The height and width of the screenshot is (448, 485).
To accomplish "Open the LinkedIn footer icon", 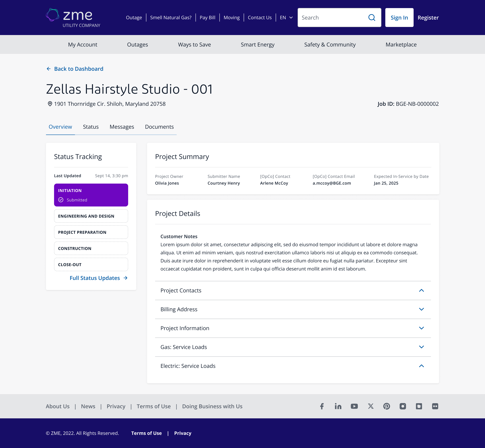I will [338, 406].
